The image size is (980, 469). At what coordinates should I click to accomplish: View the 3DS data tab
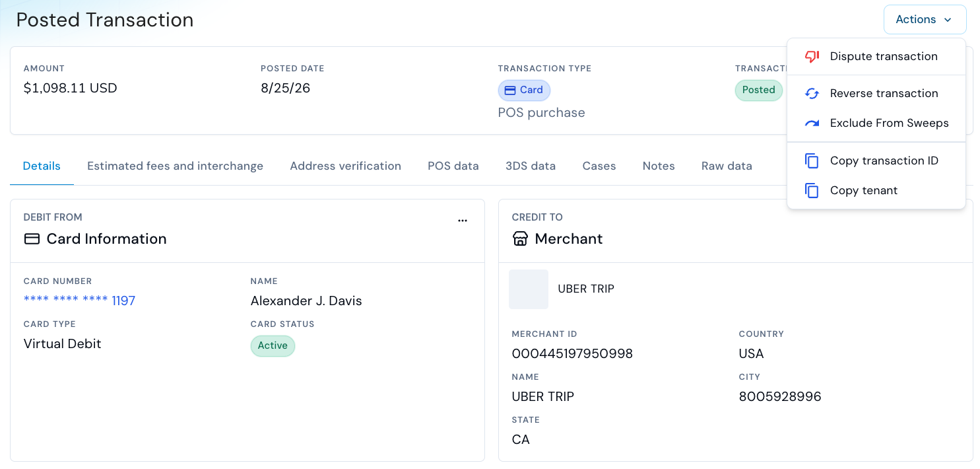(531, 166)
